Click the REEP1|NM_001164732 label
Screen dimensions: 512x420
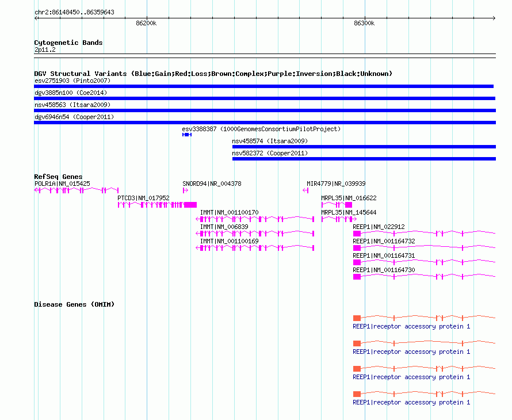(x=384, y=241)
